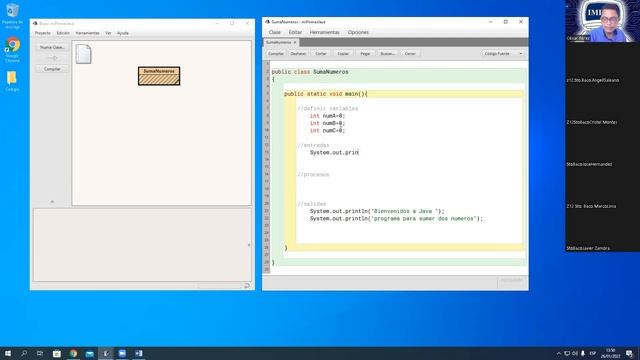
Task: Close the SumaNumeros editor tab
Action: click(x=295, y=42)
